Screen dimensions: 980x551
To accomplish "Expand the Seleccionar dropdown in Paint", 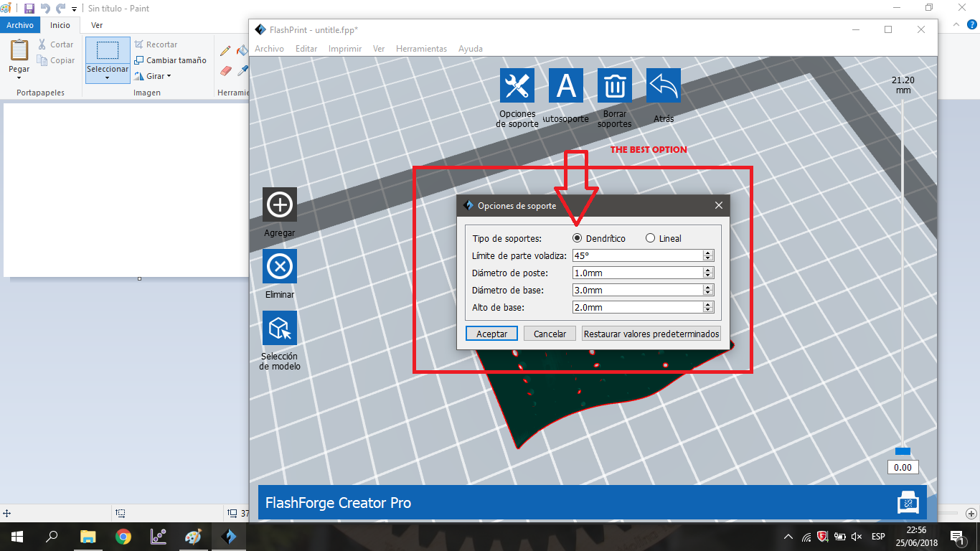I will 108,77.
